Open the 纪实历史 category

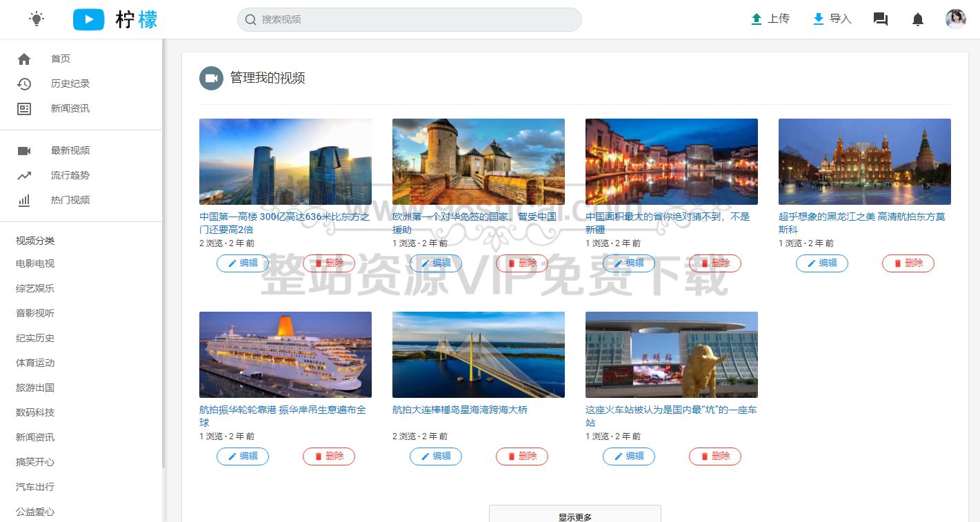pos(34,338)
